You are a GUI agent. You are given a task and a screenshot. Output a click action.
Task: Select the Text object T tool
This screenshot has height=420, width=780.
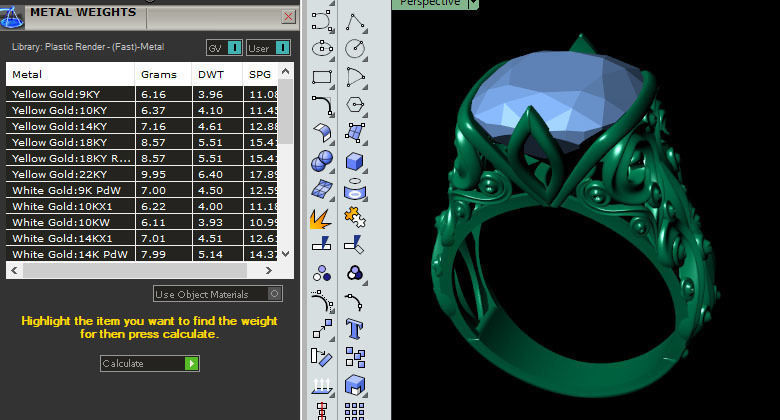355,329
